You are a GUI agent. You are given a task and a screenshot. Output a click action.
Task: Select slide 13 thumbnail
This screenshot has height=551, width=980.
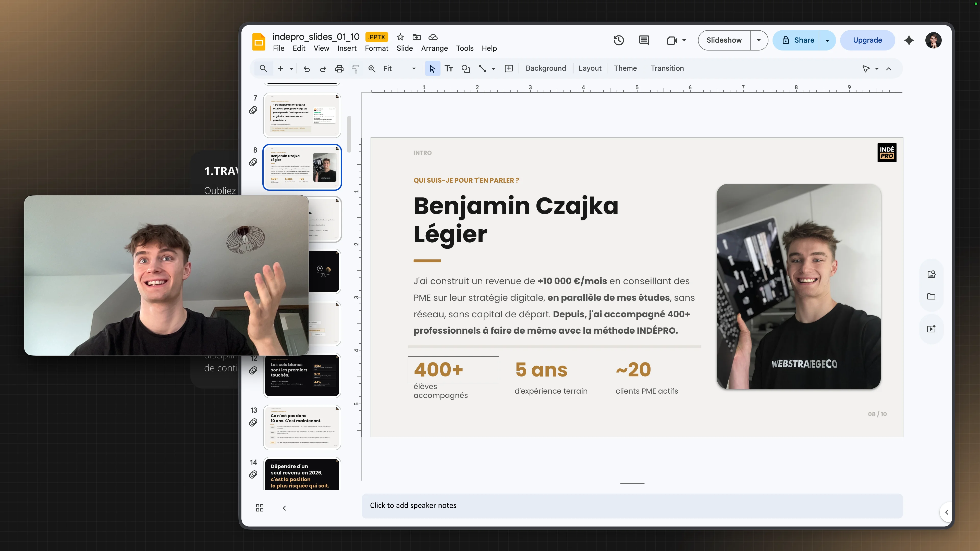tap(302, 428)
